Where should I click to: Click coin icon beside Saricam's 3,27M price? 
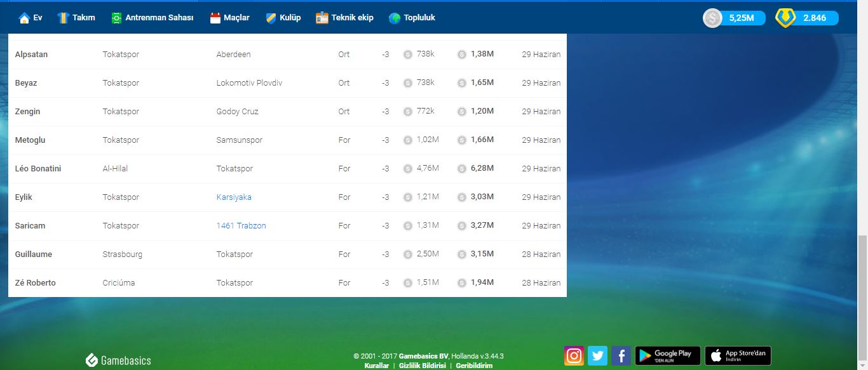[x=462, y=226]
